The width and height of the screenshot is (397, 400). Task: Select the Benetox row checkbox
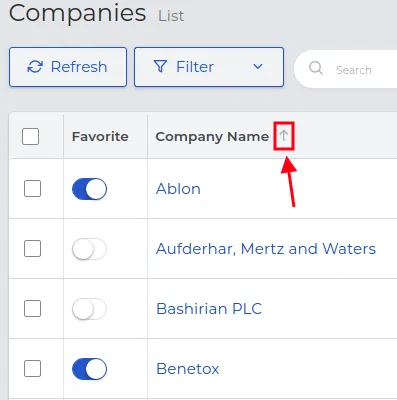32,368
